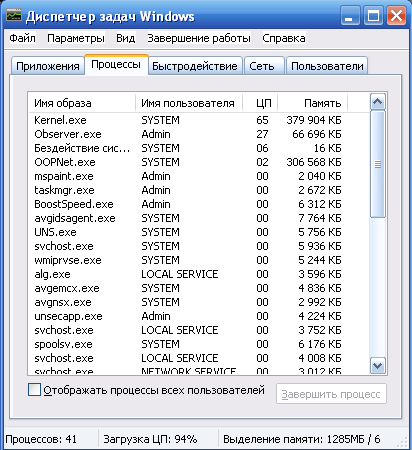Click Загрузка ЦП: 94% status entry
Viewport: 412px width, 450px height.
tap(150, 439)
